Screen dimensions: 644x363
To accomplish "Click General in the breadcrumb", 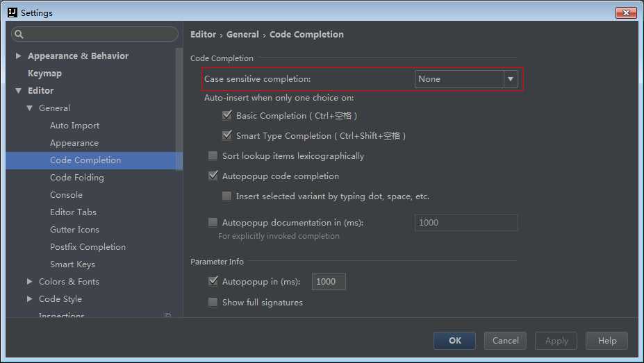I will point(242,35).
